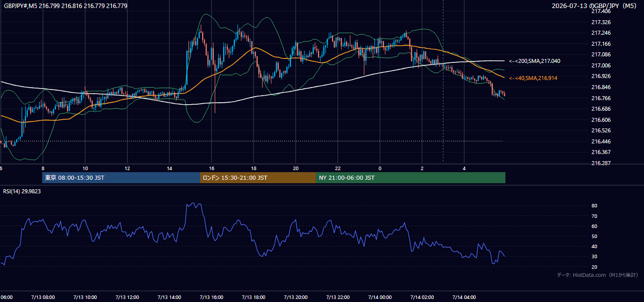Click price axis value 217.246
Screen dimensions: 644x302
pyautogui.click(x=601, y=33)
